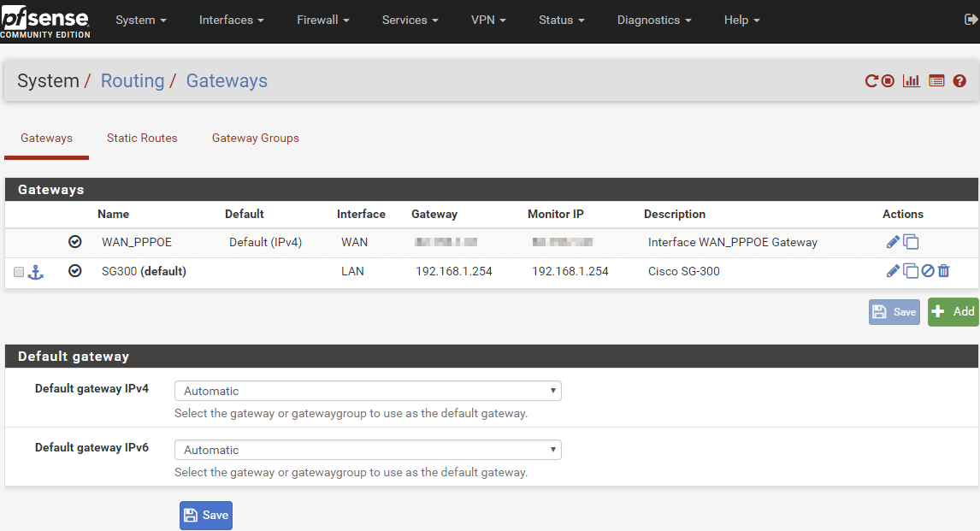980x531 pixels.
Task: Copy the SG300 gateway entry
Action: (x=911, y=270)
